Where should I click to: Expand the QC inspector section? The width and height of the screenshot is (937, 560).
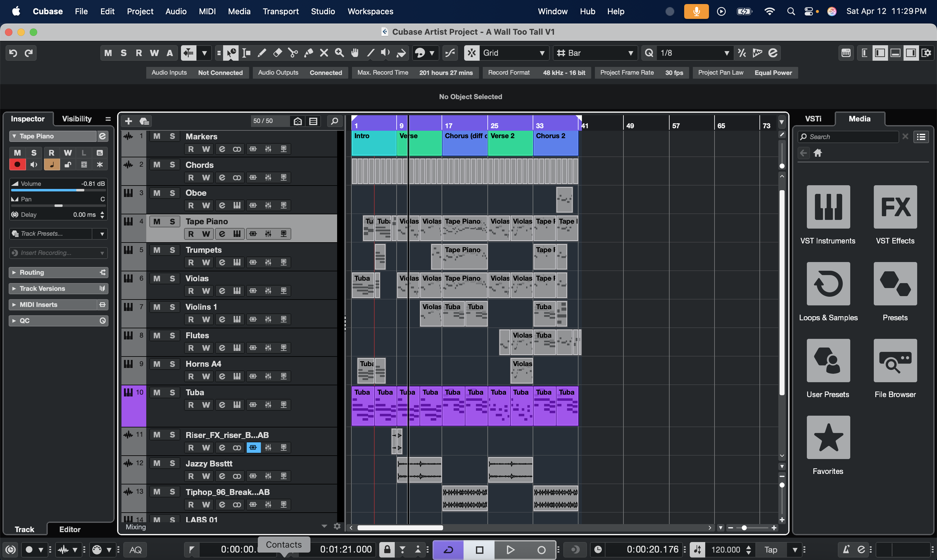59,321
